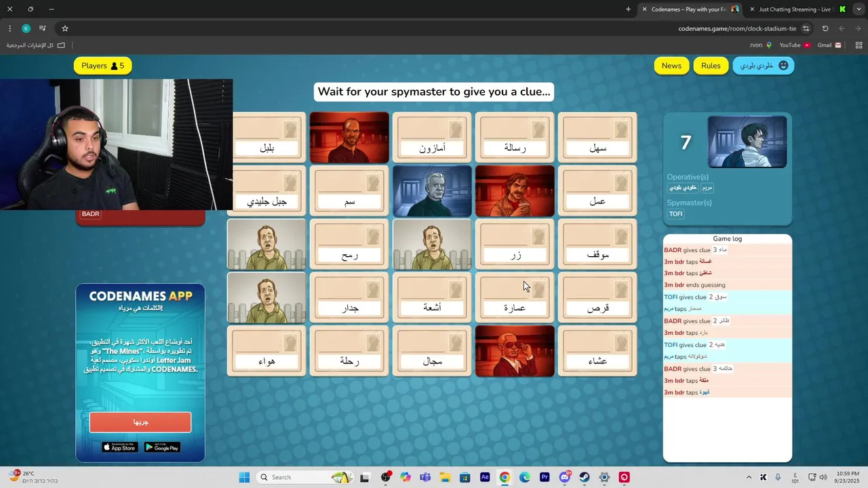The height and width of the screenshot is (488, 868).
Task: Open Steam from the taskbar
Action: (585, 477)
